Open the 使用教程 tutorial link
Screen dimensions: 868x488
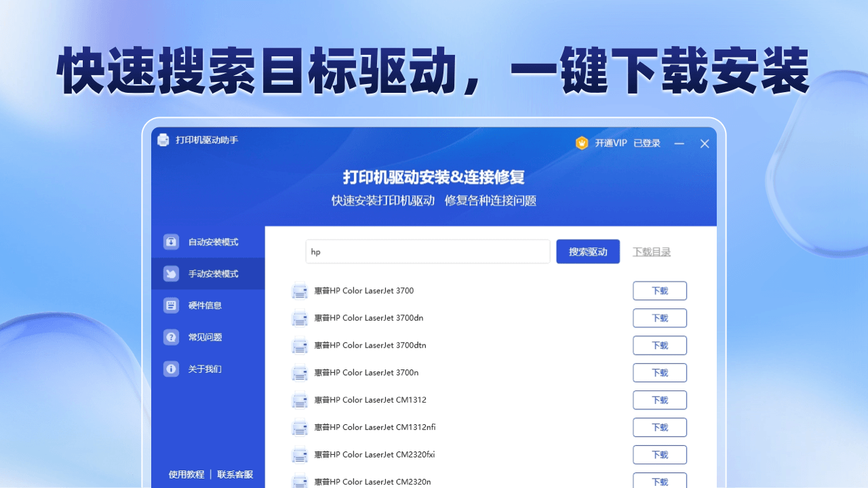(x=186, y=474)
